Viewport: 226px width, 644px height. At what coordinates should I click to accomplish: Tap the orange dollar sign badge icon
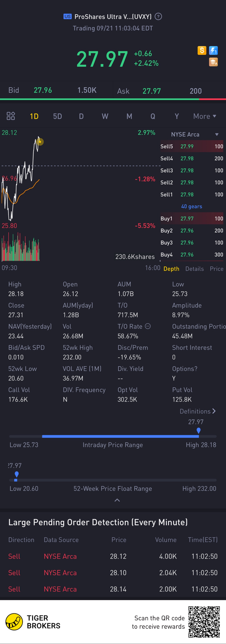point(202,50)
